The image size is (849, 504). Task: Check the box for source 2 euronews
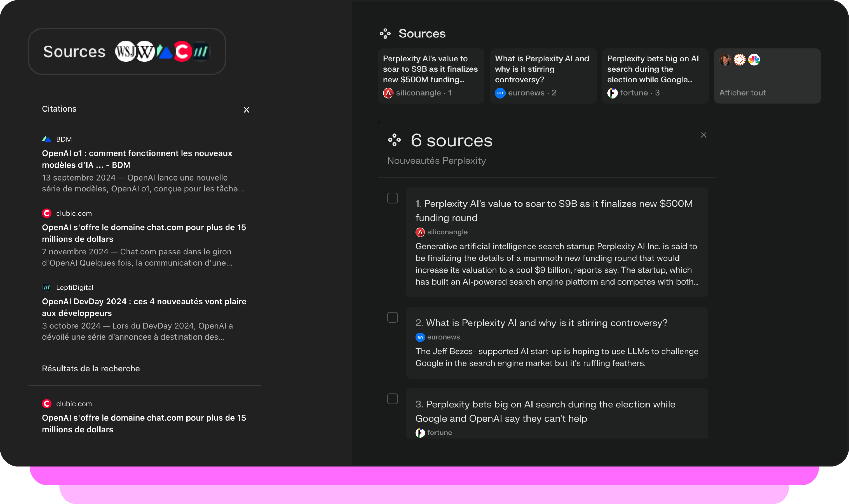pyautogui.click(x=393, y=318)
